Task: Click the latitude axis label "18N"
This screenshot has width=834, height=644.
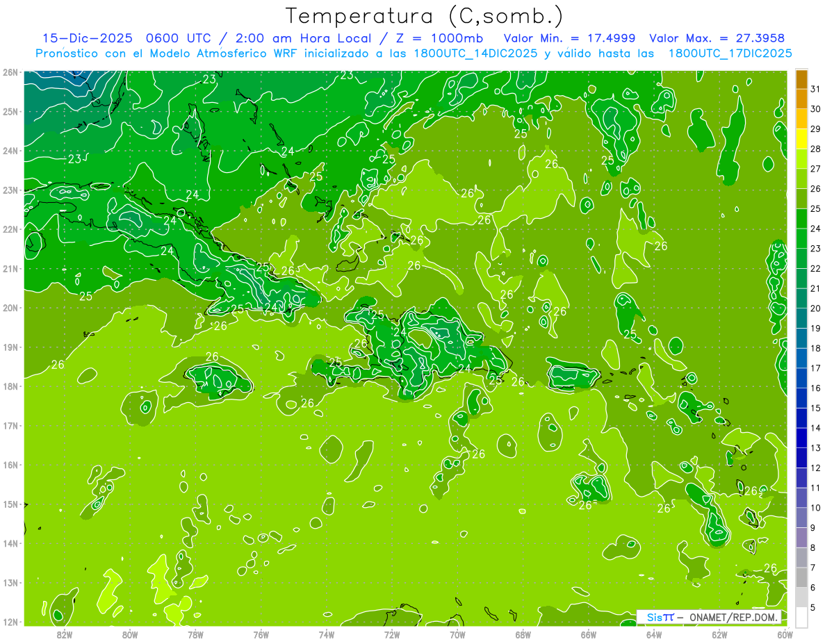Action: pos(10,386)
